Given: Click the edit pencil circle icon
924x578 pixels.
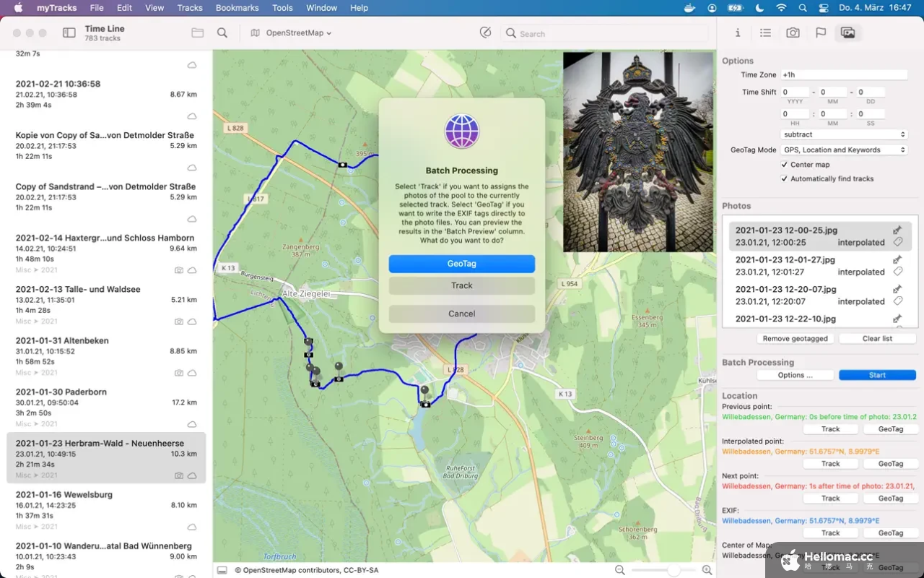Looking at the screenshot, I should pyautogui.click(x=485, y=33).
